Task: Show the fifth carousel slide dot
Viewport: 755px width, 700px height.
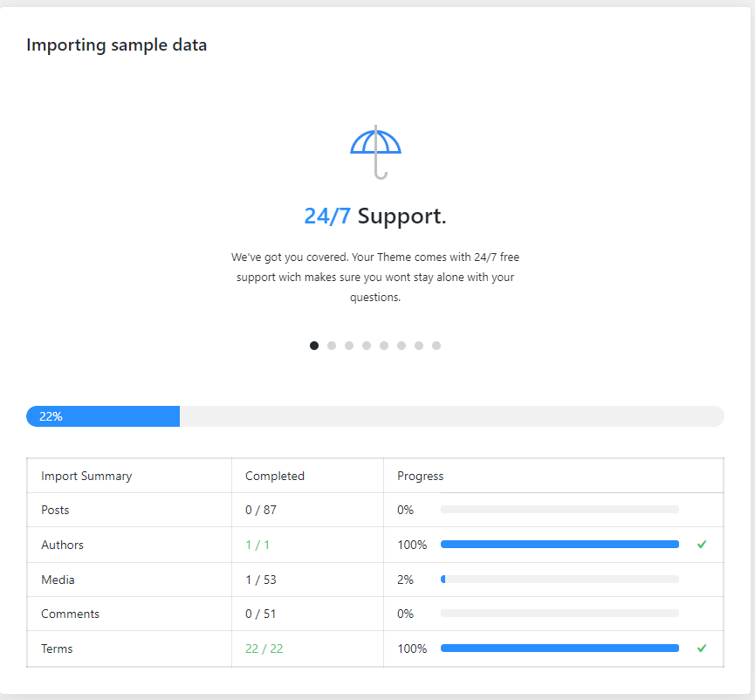Action: tap(384, 346)
